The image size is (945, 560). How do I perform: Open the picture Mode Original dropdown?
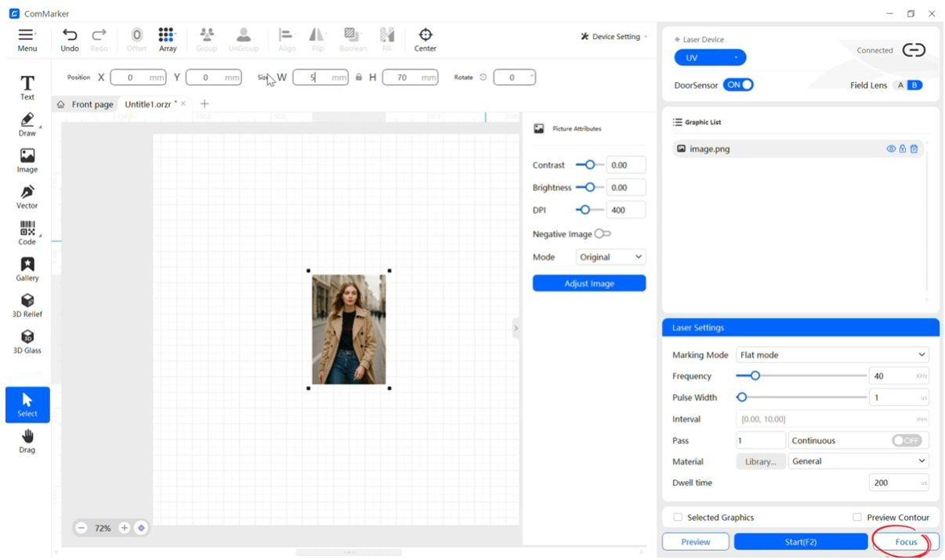tap(610, 257)
